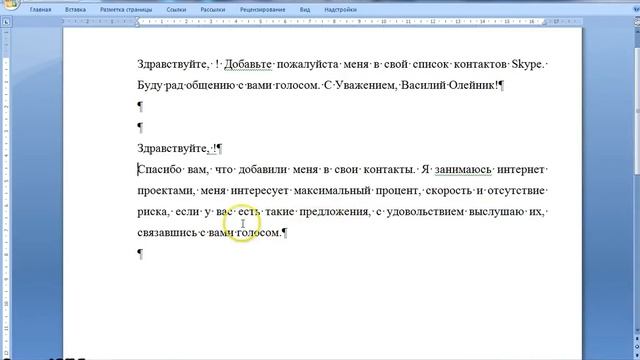This screenshot has height=360, width=640.
Task: Click the word "предложения," in the document
Action: [x=335, y=212]
